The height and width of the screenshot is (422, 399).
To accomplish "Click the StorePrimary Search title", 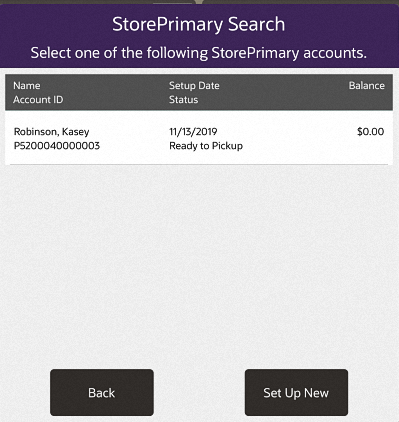I will [x=199, y=24].
